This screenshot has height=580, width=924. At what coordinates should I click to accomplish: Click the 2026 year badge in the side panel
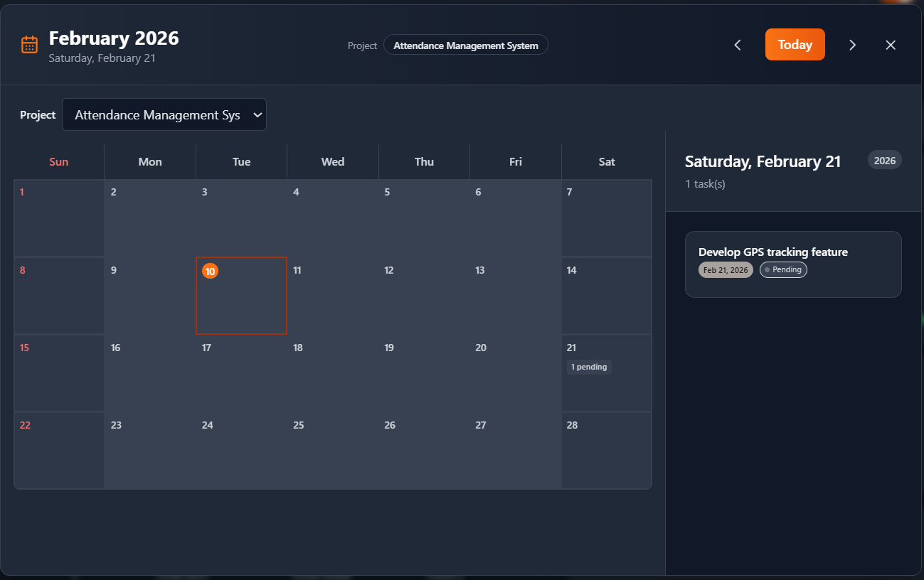(x=885, y=160)
